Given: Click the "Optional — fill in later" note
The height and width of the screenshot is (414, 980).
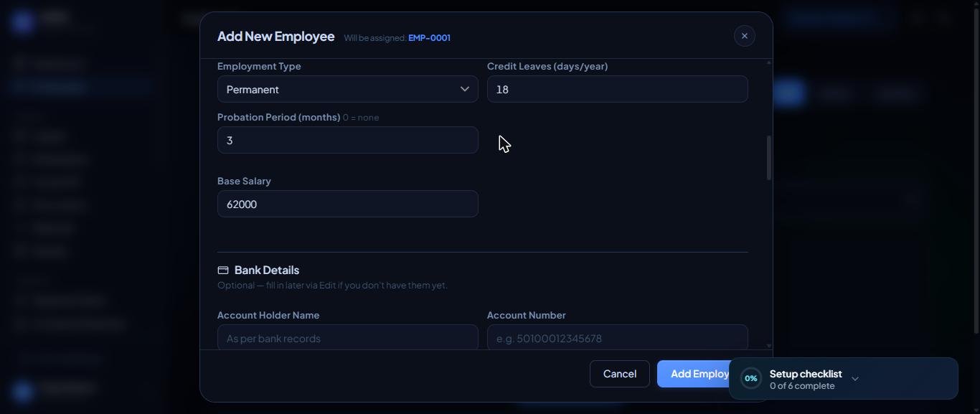Looking at the screenshot, I should coord(332,286).
